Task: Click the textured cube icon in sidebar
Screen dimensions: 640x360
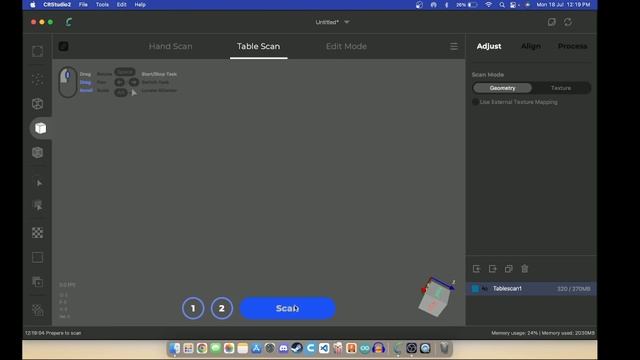Action: (x=38, y=153)
